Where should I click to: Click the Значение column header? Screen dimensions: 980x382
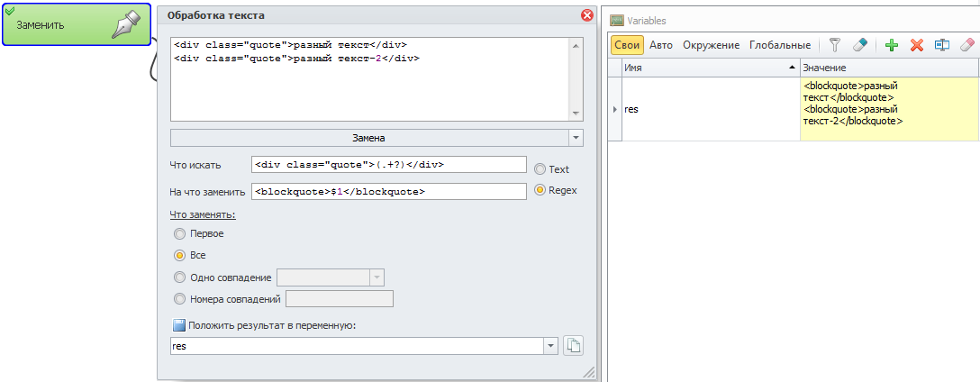(890, 68)
